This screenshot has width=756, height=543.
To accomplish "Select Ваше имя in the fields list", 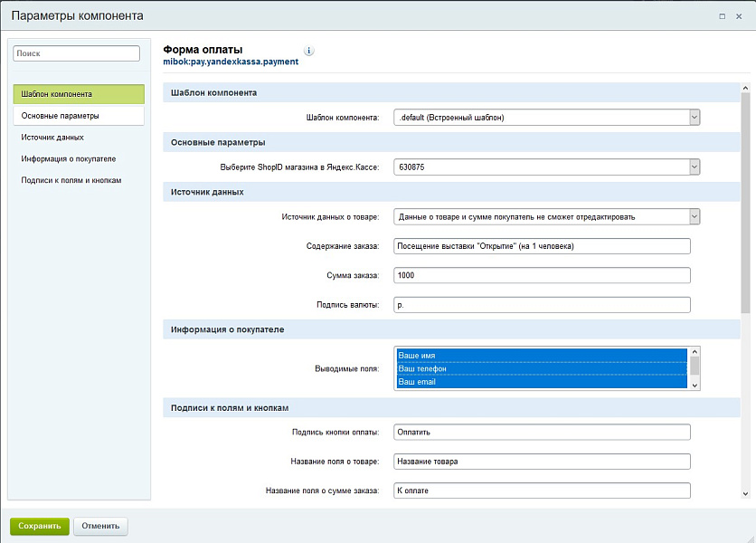I will [541, 356].
